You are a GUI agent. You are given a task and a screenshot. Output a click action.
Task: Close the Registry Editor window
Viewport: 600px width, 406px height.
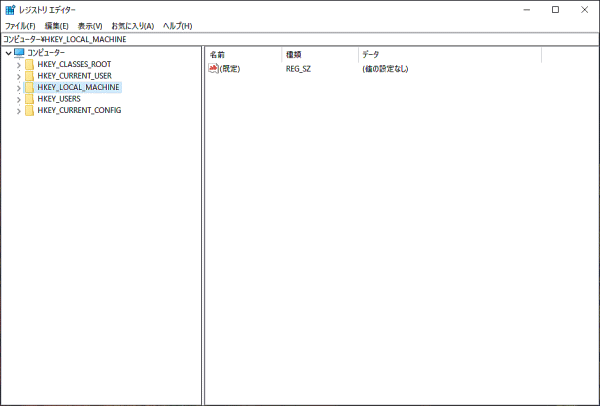coord(585,10)
